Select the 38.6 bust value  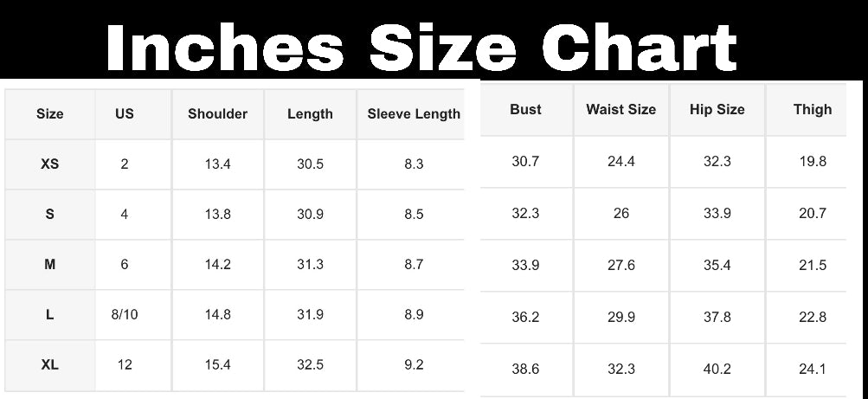(x=525, y=370)
